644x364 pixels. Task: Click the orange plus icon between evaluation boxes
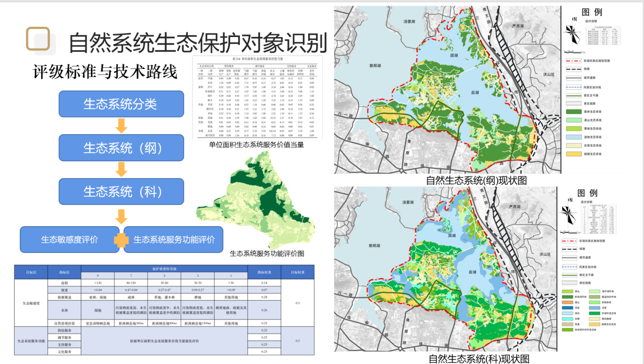pos(121,240)
